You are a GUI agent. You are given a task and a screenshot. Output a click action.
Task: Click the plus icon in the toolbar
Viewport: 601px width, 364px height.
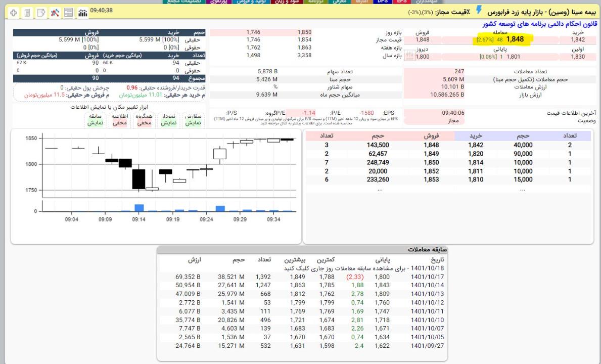point(14,11)
